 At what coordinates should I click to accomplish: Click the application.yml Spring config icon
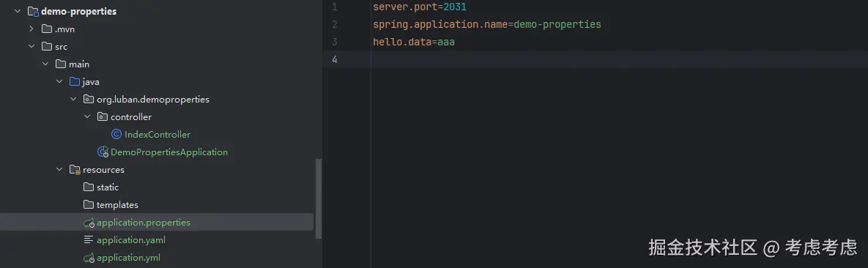click(x=89, y=258)
